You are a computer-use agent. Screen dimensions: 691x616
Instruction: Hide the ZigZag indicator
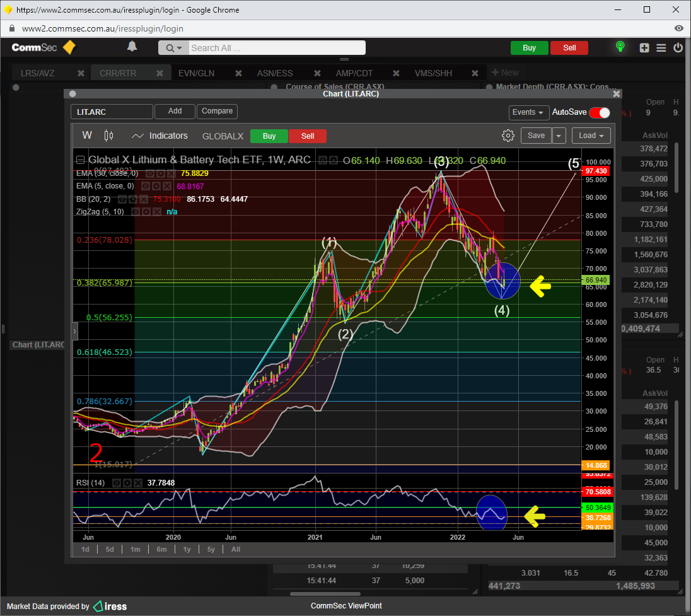coord(136,212)
